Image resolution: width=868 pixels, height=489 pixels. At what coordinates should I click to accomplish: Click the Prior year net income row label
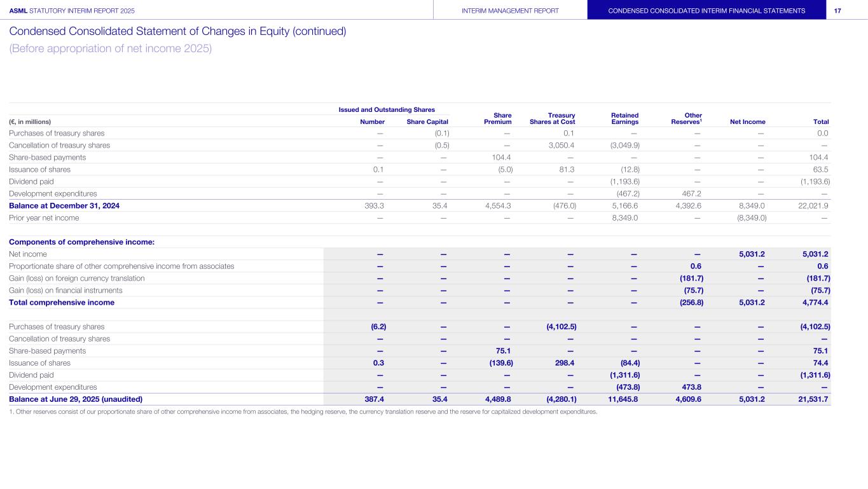coord(44,218)
